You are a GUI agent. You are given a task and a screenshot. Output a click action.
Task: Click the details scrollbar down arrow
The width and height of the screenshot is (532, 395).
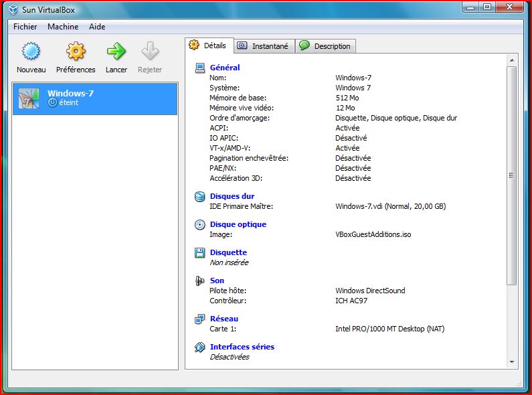(x=512, y=362)
